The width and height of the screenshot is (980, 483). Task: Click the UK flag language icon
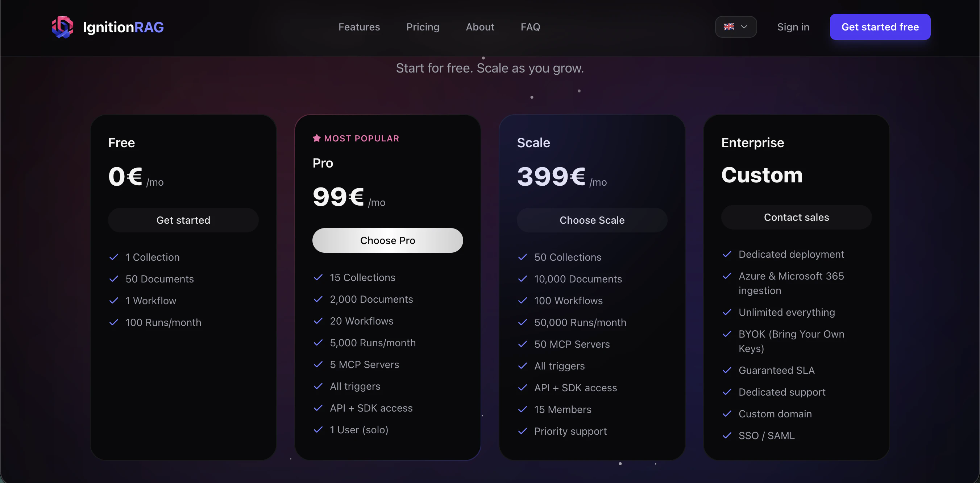[x=729, y=26]
